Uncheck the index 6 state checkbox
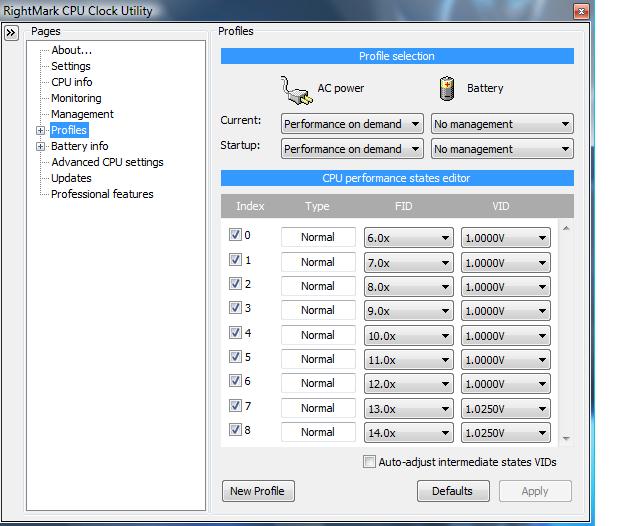The height and width of the screenshot is (526, 640). click(235, 380)
